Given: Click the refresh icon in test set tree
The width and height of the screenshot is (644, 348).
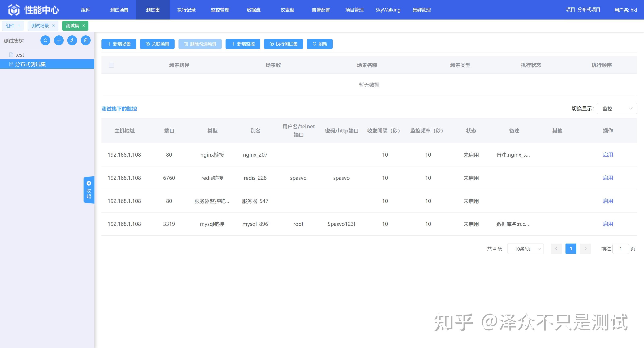Looking at the screenshot, I should tap(45, 40).
